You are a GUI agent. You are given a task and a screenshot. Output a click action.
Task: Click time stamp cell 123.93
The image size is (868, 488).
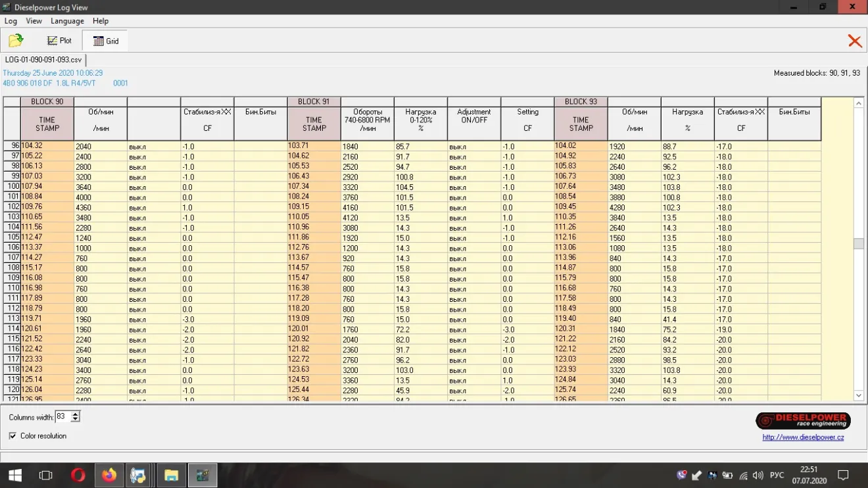[581, 370]
